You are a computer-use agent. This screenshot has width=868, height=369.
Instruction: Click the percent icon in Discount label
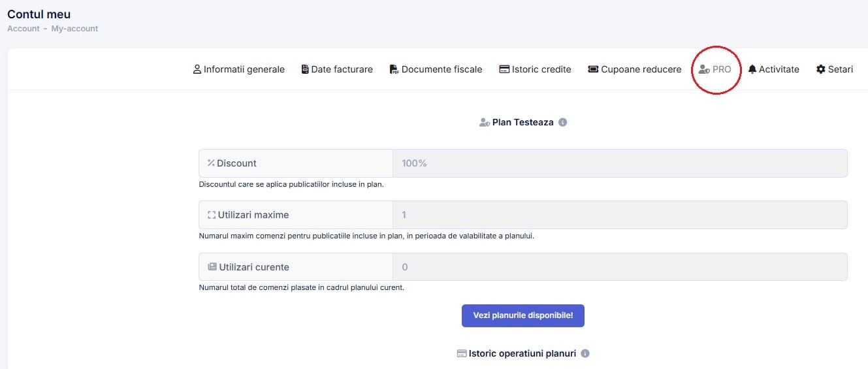click(211, 163)
